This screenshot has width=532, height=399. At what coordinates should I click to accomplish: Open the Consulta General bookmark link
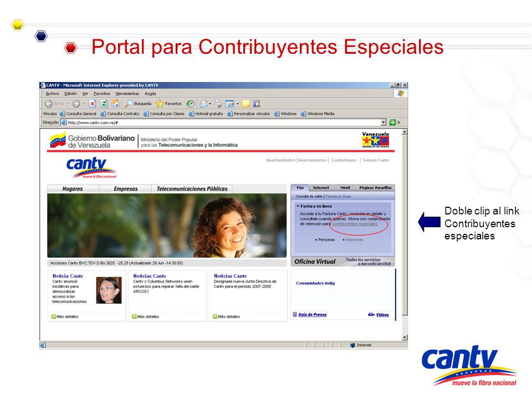coord(78,114)
